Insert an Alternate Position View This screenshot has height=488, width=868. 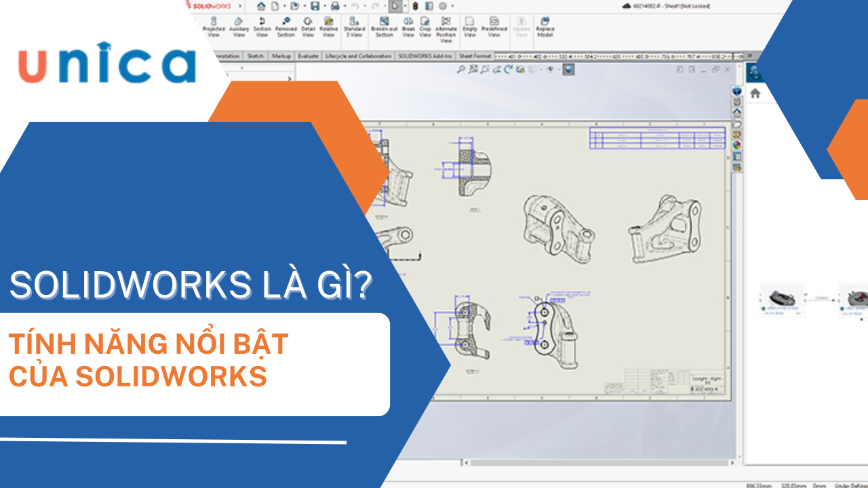[x=446, y=29]
